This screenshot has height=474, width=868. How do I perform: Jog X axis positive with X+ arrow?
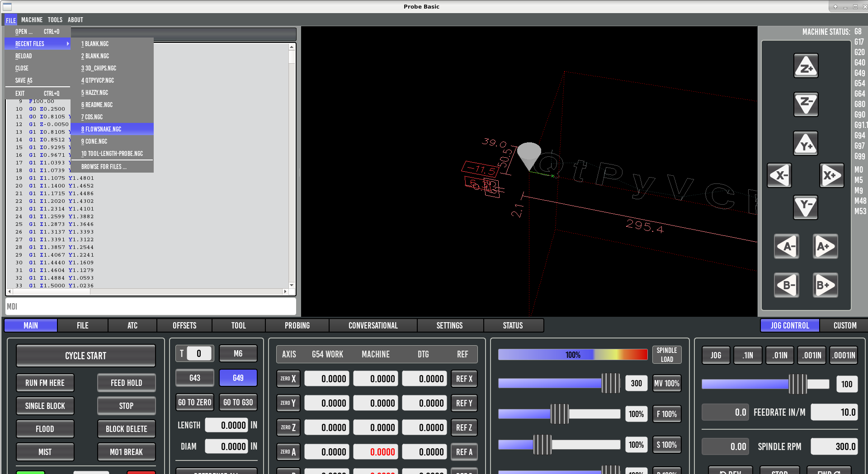coord(832,175)
